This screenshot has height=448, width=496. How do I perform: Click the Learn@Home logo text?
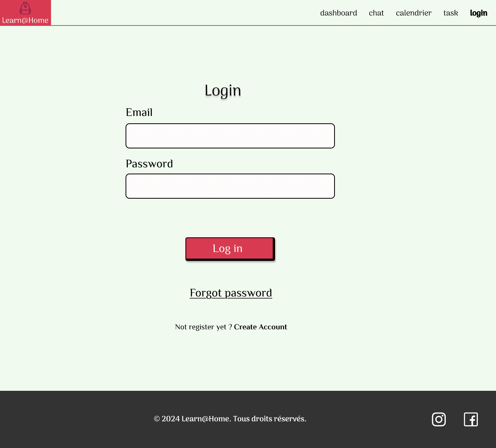click(25, 20)
